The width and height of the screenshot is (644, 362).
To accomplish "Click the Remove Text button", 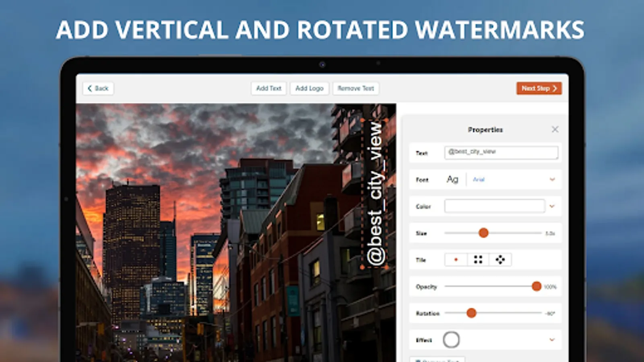I will point(356,88).
